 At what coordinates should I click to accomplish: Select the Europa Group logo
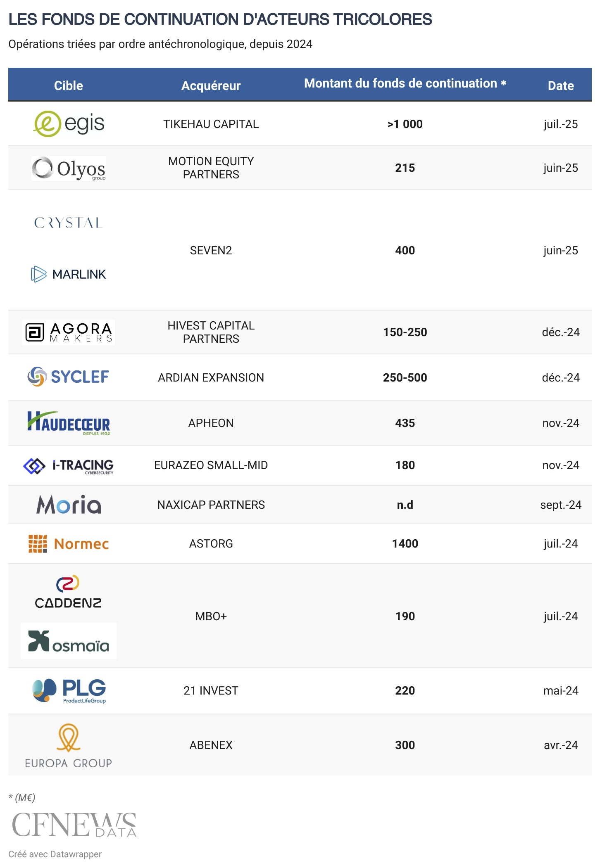click(x=69, y=746)
